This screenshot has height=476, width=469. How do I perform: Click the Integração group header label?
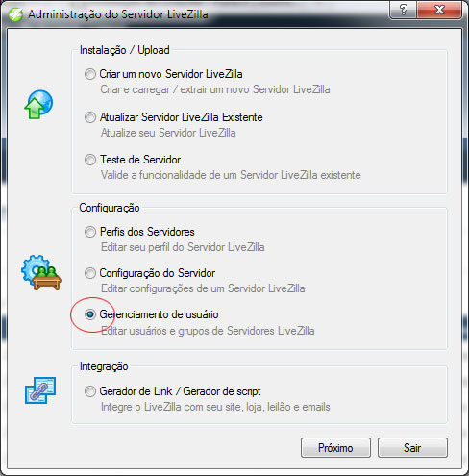click(x=104, y=366)
